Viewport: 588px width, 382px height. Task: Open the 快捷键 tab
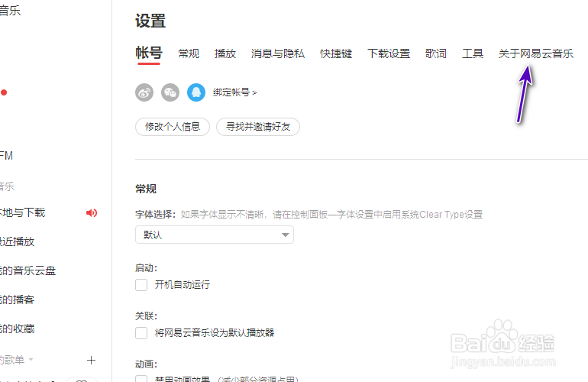tap(336, 53)
